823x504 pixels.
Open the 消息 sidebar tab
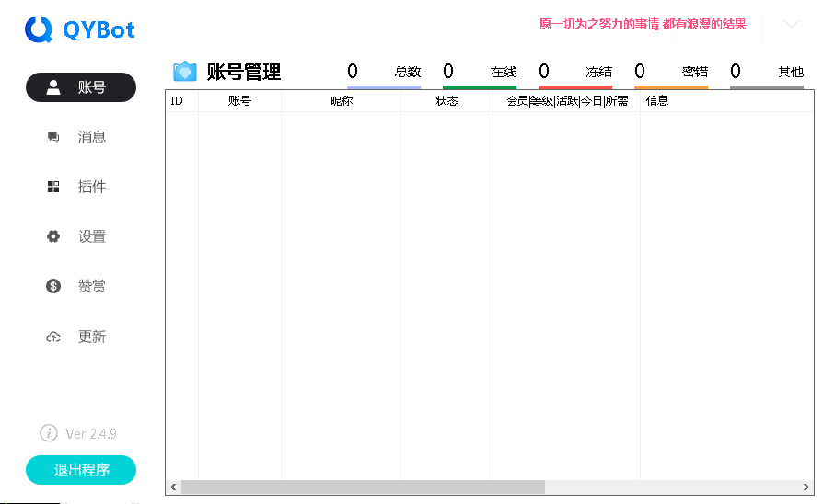81,137
